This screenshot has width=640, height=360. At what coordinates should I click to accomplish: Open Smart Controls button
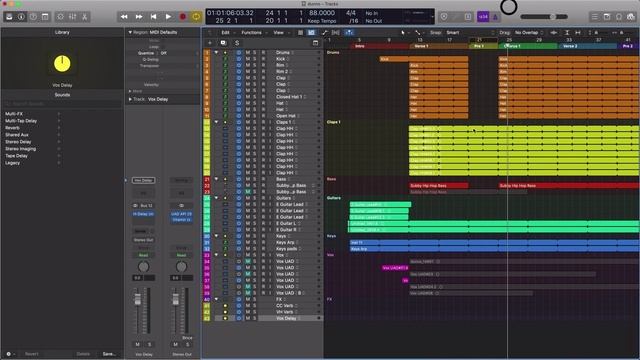point(60,17)
